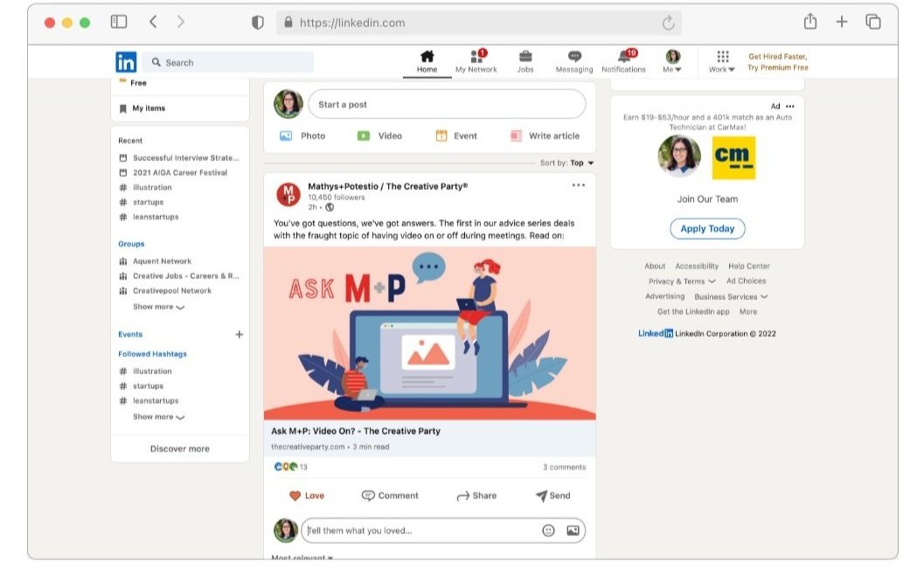Open the Events section link
The width and height of the screenshot is (924, 582).
(x=130, y=335)
